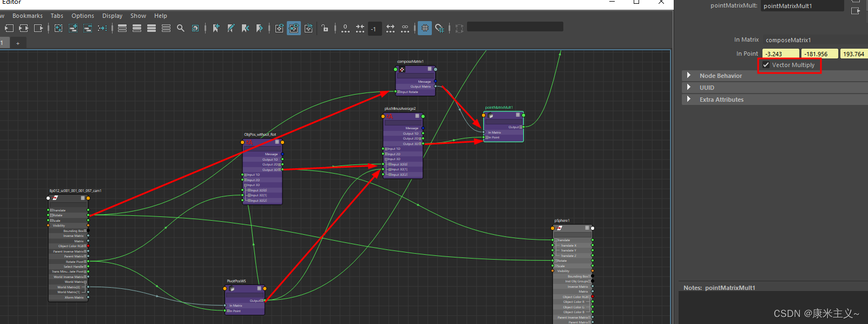Open the Options menu
The width and height of the screenshot is (868, 324).
[x=83, y=16]
